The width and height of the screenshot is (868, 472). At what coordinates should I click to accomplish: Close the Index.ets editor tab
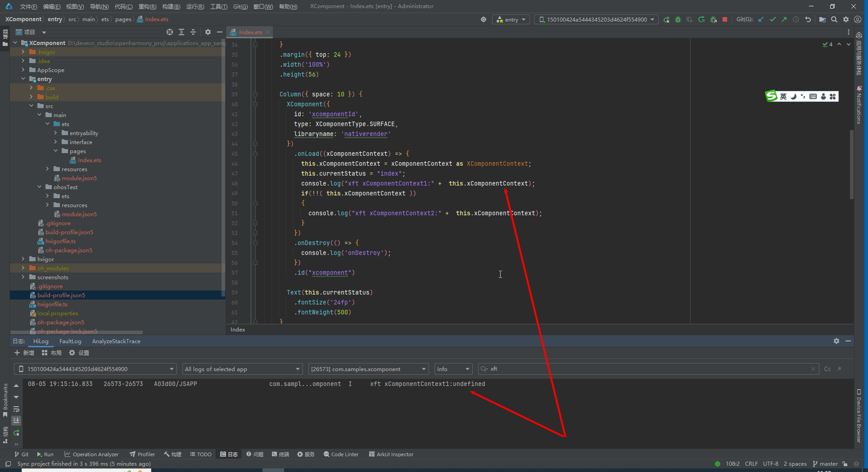267,32
